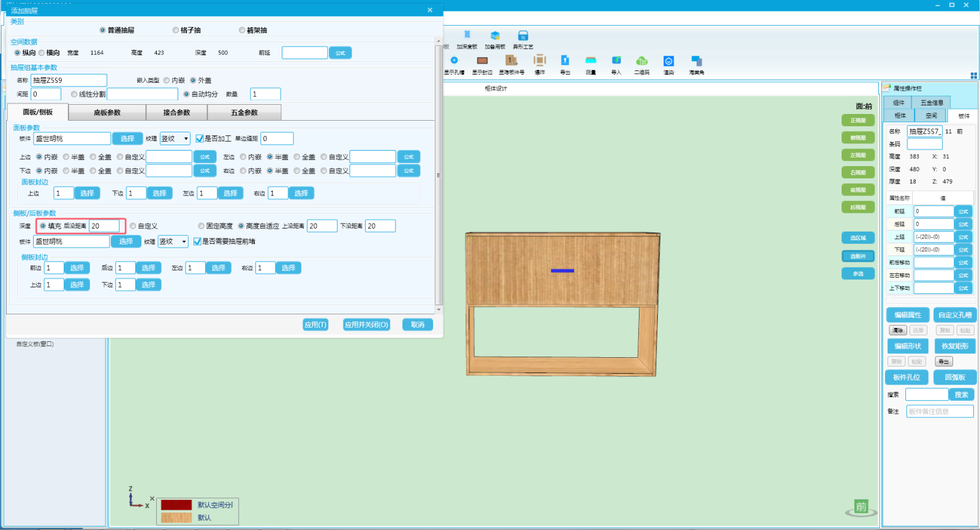Select 全盖 for 上边 row
The width and height of the screenshot is (980, 530).
(93, 157)
